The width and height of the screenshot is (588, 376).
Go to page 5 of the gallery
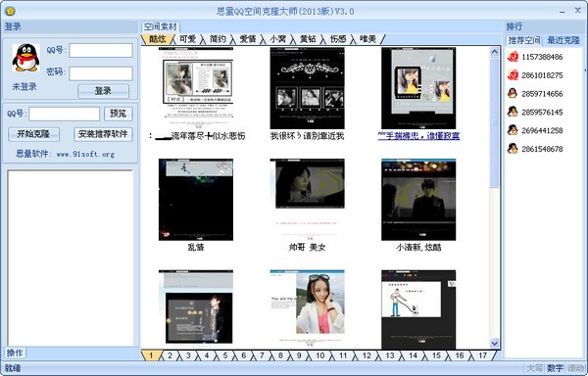(x=225, y=355)
